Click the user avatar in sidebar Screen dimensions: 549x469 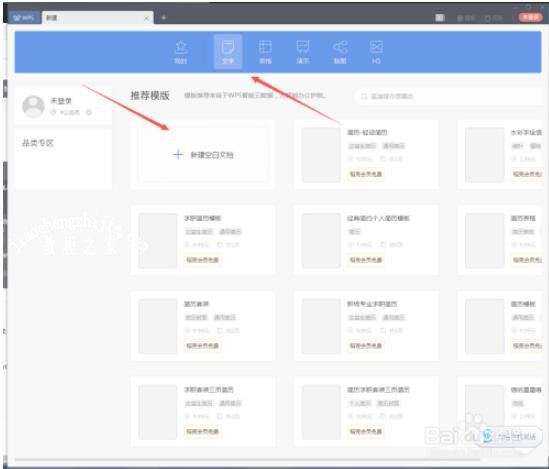33,106
